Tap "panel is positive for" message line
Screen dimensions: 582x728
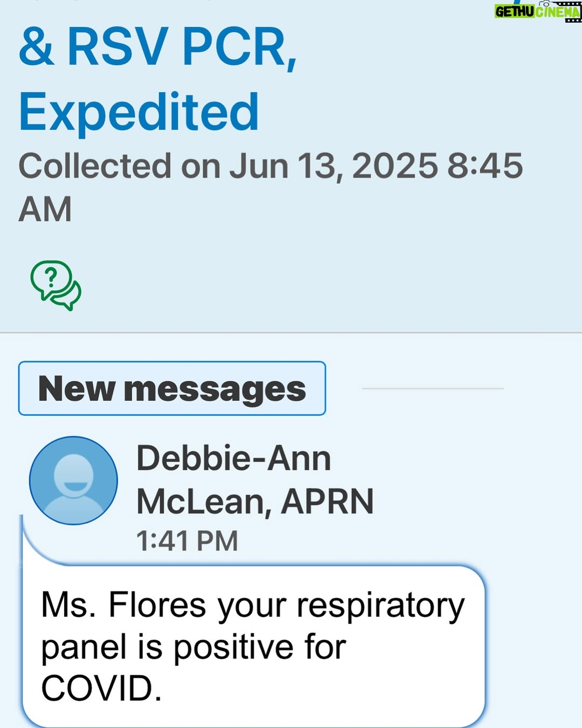[x=193, y=647]
